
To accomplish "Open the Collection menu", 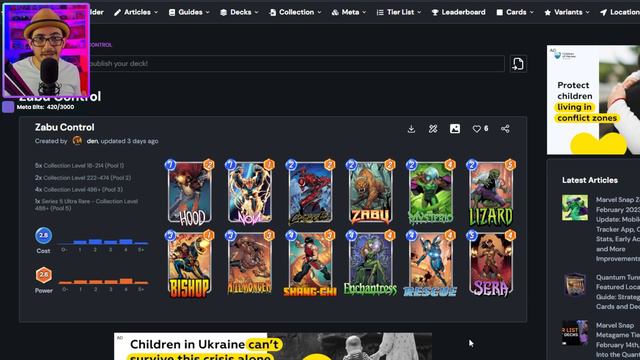I will click(x=295, y=12).
